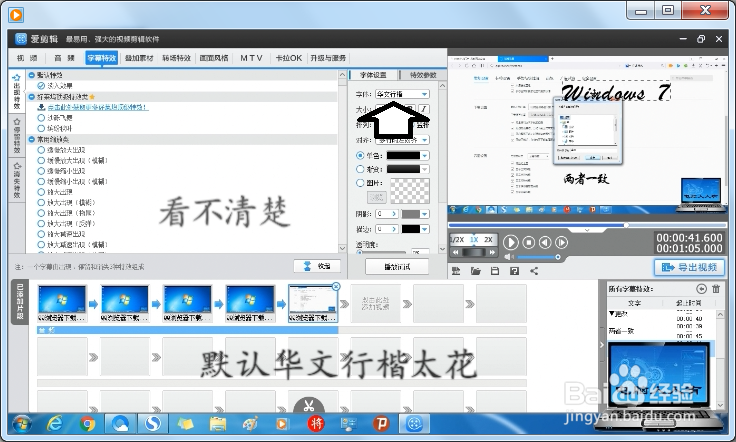Open the 消失特效 side tab
This screenshot has height=442, width=736.
(x=17, y=180)
